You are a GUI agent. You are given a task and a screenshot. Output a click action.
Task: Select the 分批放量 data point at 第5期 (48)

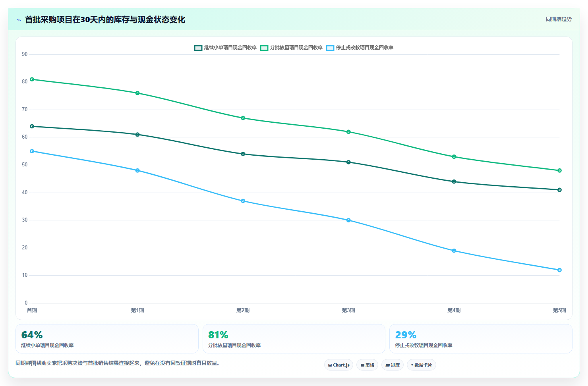[559, 170]
